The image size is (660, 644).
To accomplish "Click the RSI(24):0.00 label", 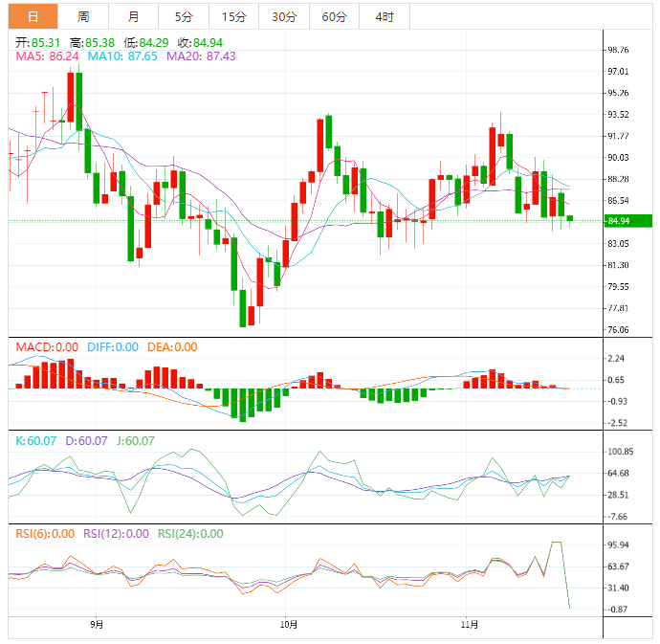I will tap(190, 534).
